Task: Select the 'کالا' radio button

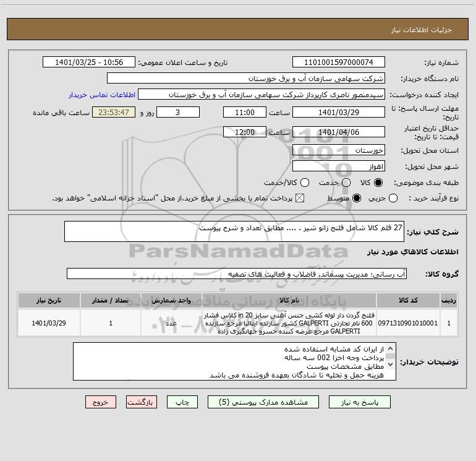Action: click(378, 183)
